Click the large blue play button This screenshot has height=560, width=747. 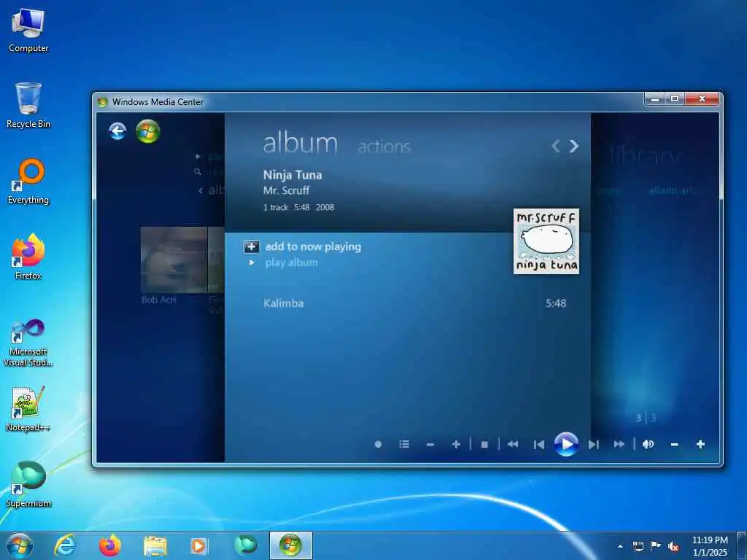(566, 444)
